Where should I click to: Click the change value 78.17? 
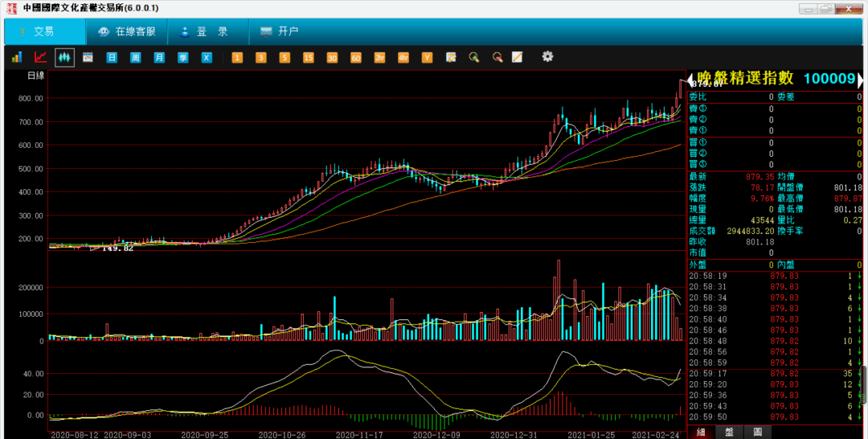[764, 187]
